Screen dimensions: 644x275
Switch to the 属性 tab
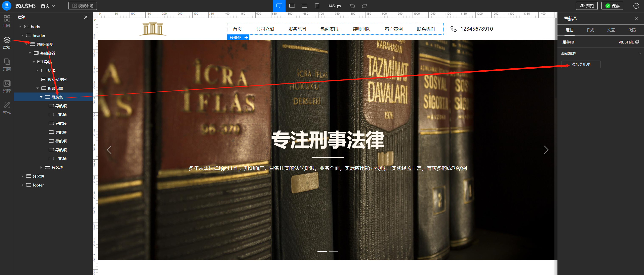click(570, 30)
